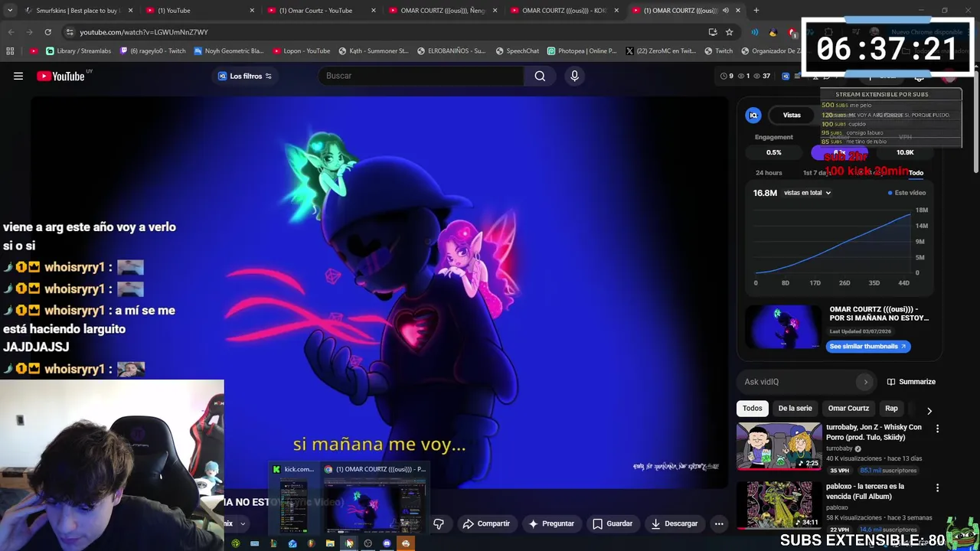
Task: Open OBS from the taskbar
Action: pyautogui.click(x=367, y=543)
